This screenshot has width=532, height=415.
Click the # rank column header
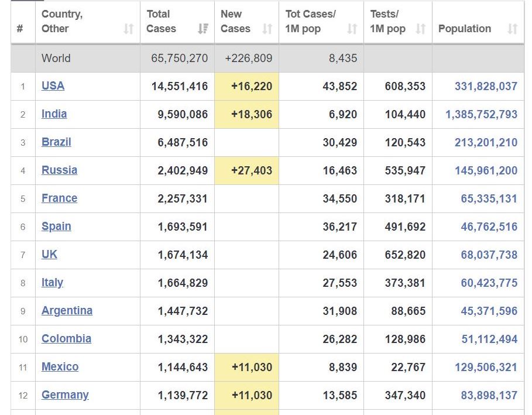click(x=20, y=29)
